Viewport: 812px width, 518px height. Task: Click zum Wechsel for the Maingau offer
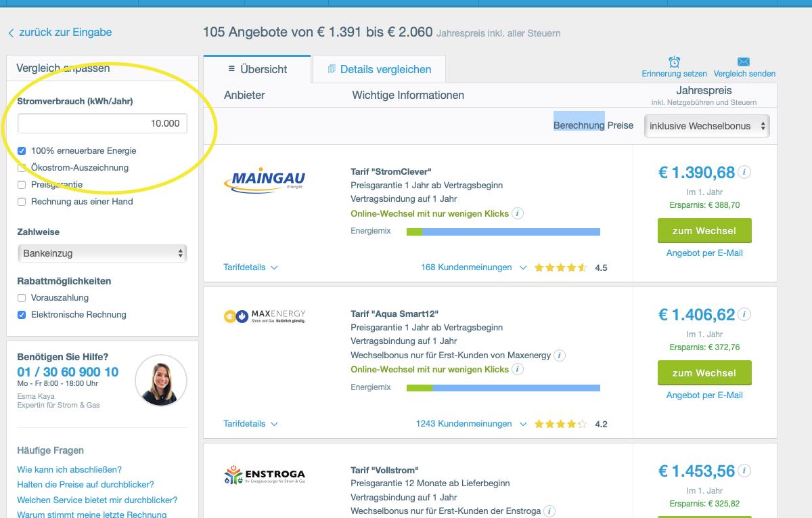pyautogui.click(x=704, y=231)
